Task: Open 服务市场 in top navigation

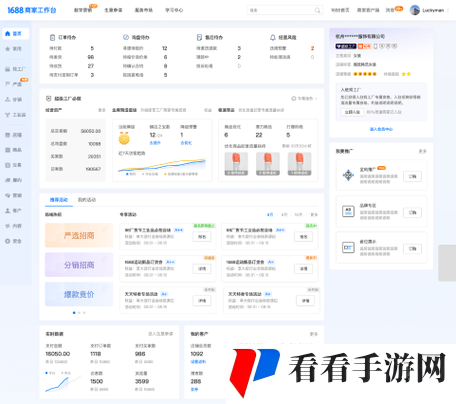Action: (144, 10)
